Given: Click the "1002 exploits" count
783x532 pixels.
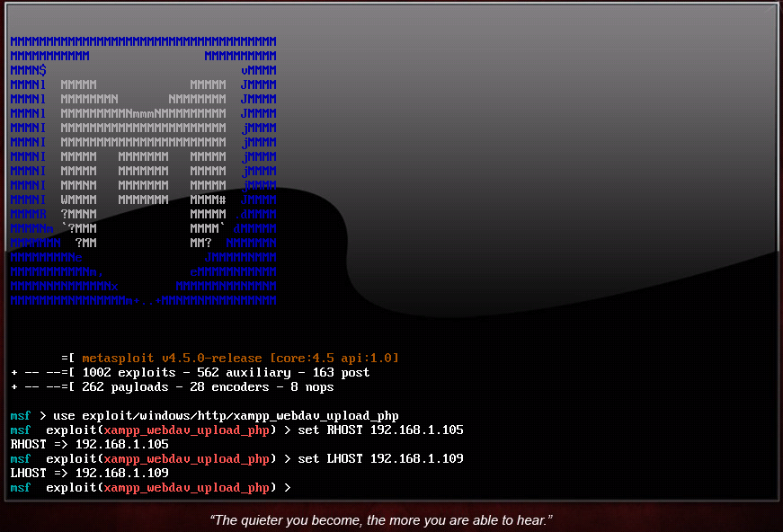Looking at the screenshot, I should click(x=129, y=373).
